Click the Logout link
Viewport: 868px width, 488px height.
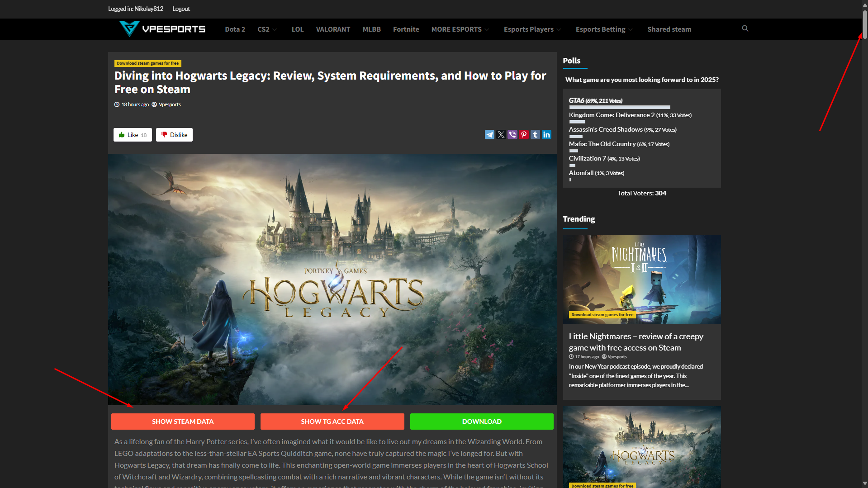click(181, 9)
